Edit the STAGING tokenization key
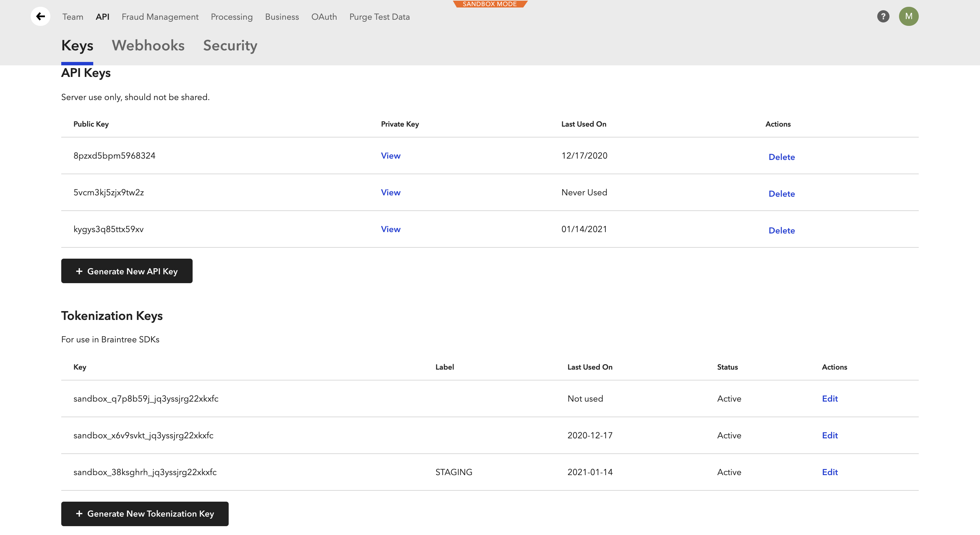Viewport: 980px width, 535px height. pyautogui.click(x=829, y=472)
